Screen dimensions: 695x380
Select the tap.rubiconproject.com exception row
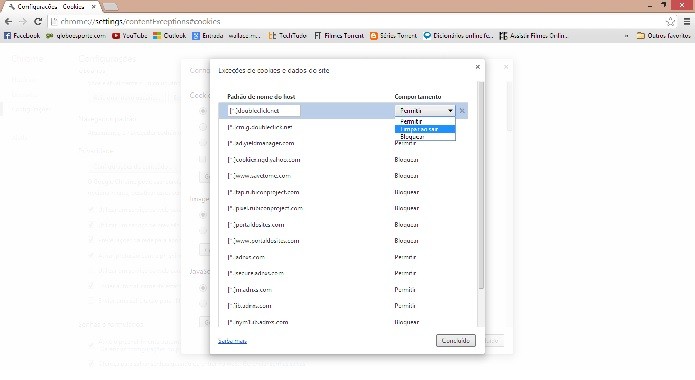[343, 192]
